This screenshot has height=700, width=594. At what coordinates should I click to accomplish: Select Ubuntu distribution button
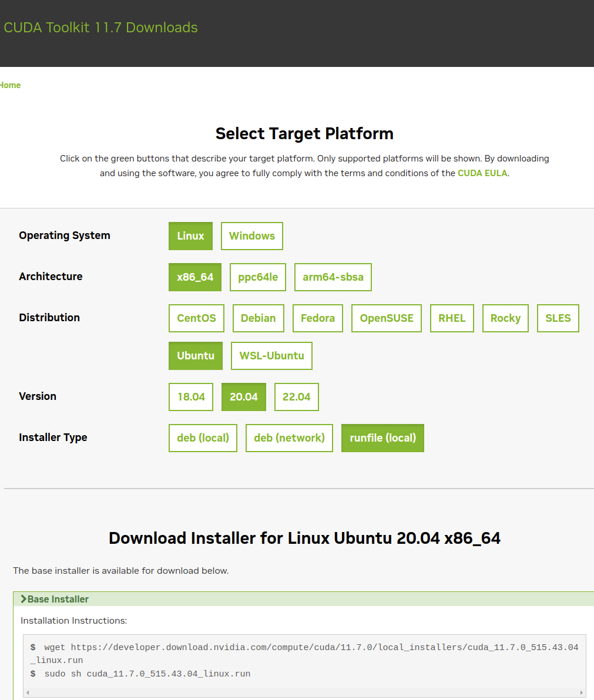pos(196,356)
